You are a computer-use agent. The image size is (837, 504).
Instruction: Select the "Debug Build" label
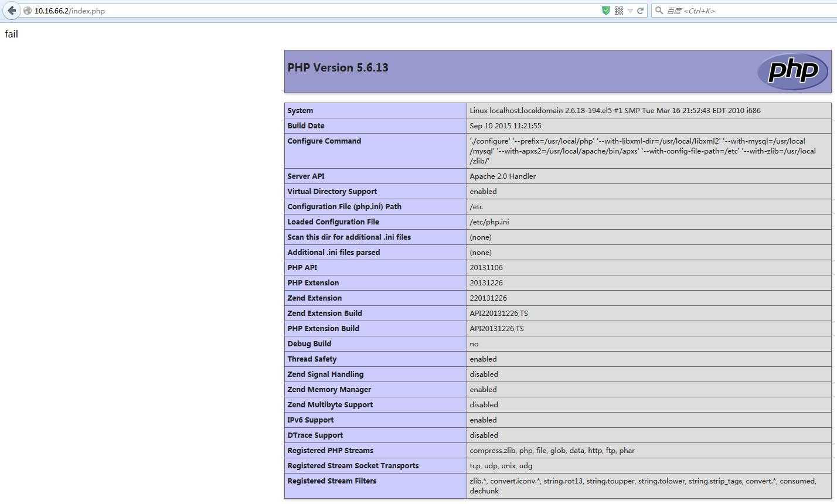[309, 343]
